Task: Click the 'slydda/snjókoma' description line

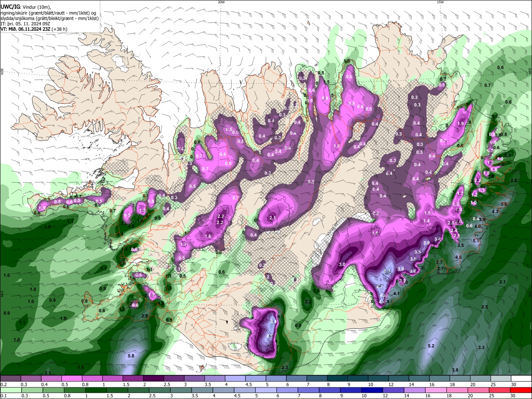Action: [49, 18]
